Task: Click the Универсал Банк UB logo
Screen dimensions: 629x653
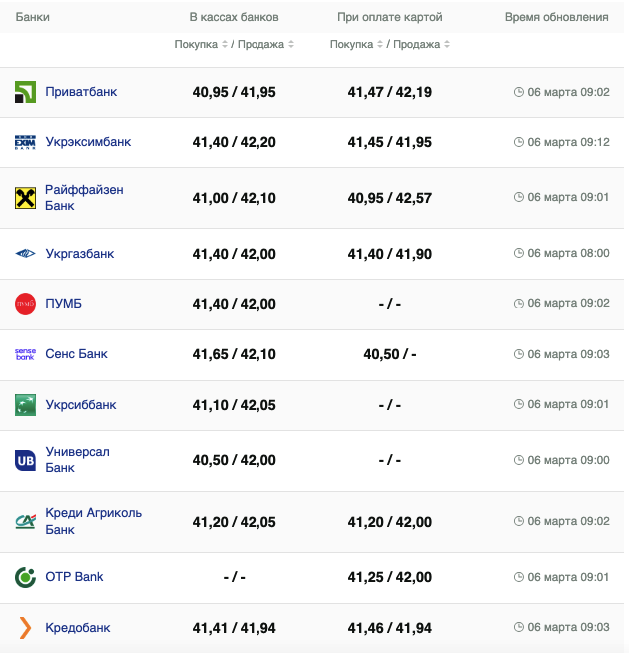Action: point(25,460)
